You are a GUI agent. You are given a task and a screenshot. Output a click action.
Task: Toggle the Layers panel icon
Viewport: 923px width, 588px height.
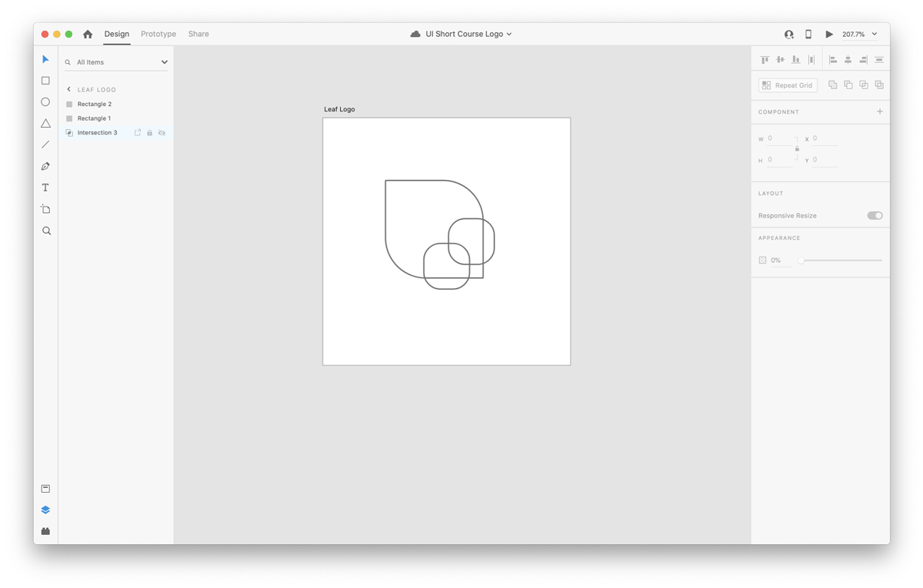(x=45, y=510)
